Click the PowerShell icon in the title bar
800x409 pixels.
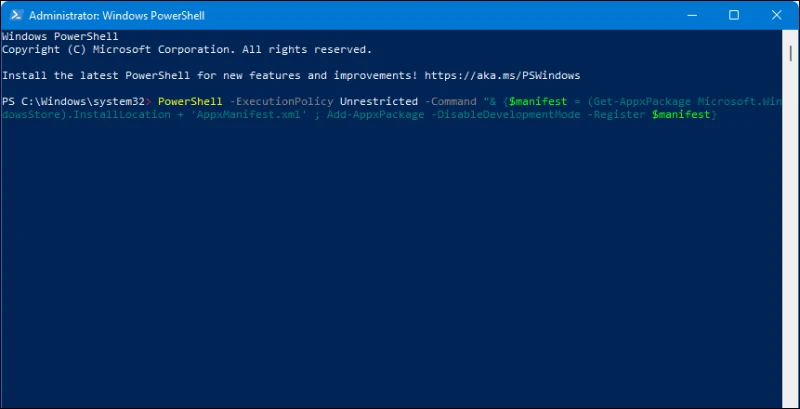click(16, 15)
